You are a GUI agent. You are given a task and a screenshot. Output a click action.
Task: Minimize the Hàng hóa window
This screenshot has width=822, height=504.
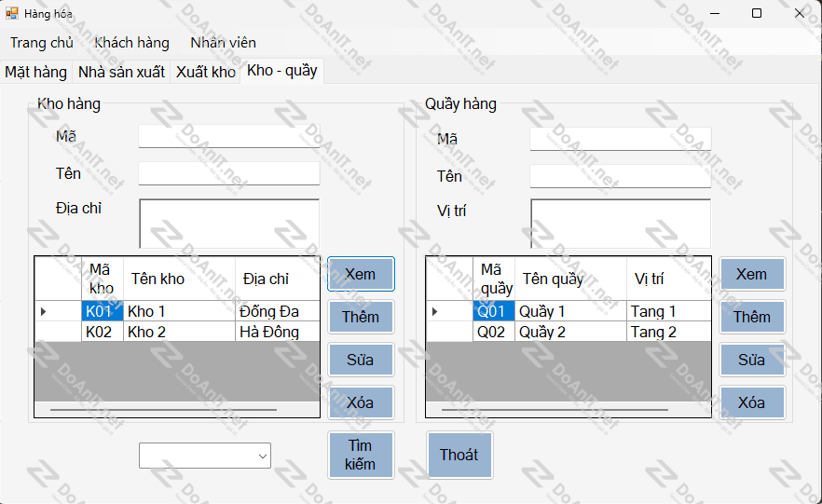pos(715,13)
